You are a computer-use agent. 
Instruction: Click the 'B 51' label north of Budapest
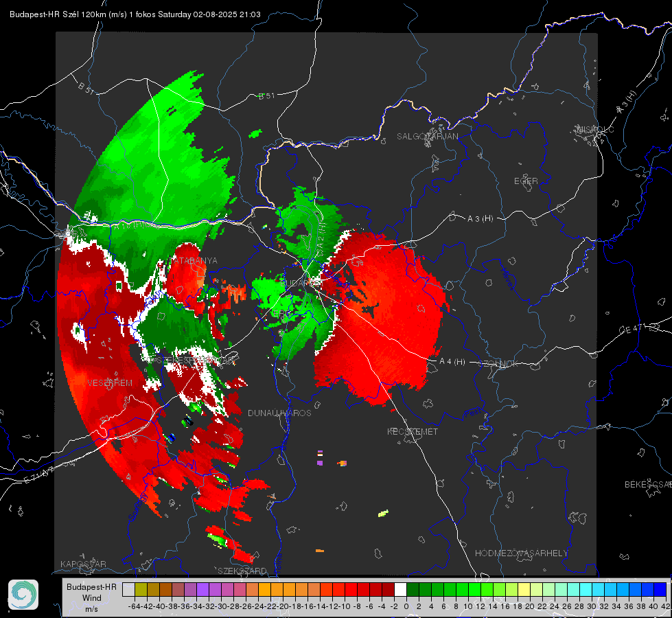click(266, 96)
